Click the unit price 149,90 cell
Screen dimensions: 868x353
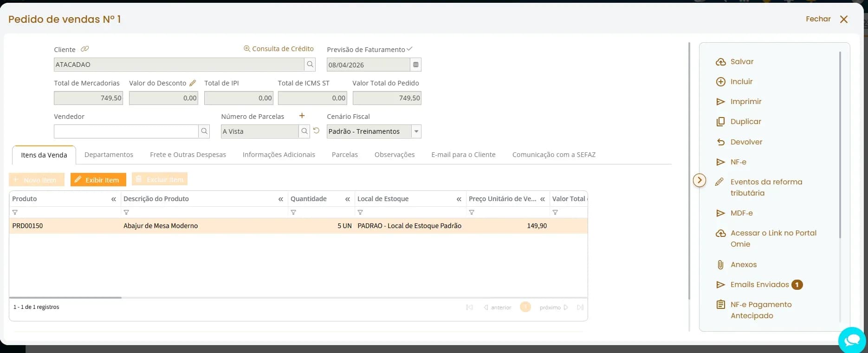click(x=508, y=226)
